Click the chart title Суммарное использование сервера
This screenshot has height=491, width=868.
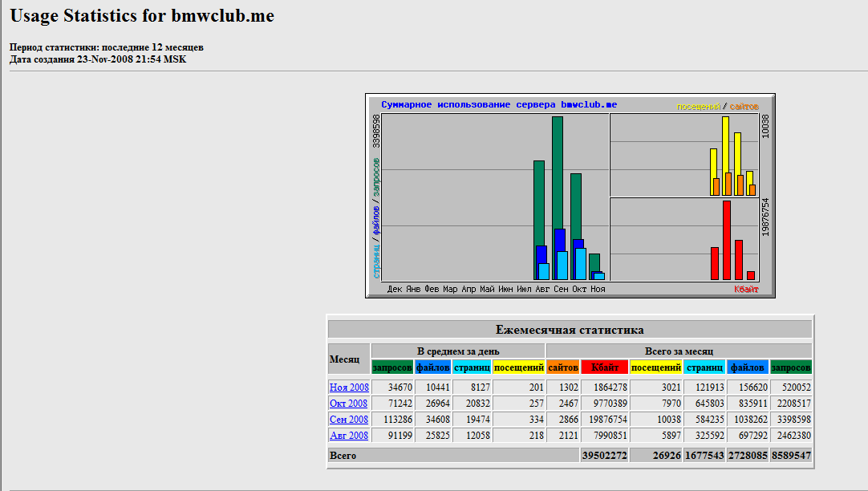point(499,105)
